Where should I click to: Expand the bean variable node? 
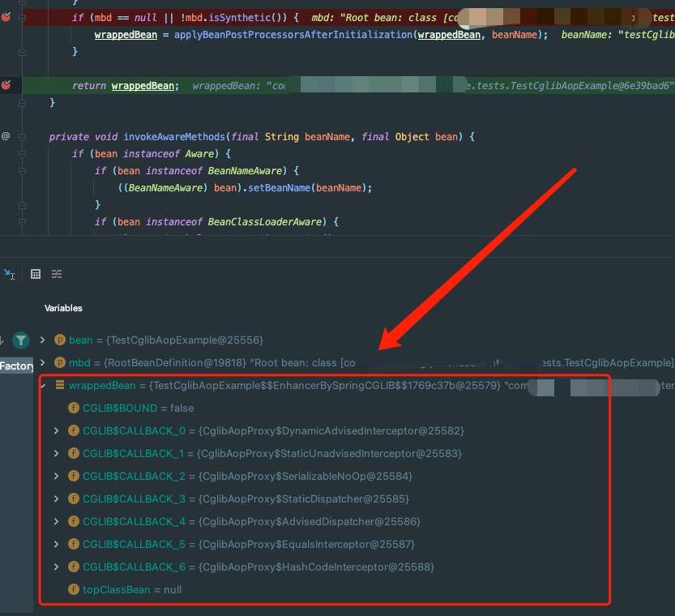tap(42, 340)
